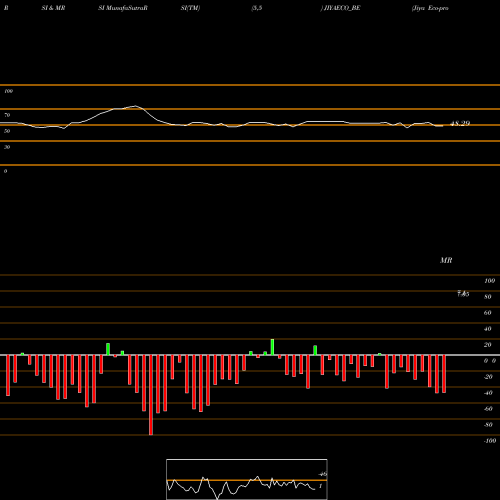The image size is (500, 500).
Task: Click the 'MR' panel title label
Action: 446,260
